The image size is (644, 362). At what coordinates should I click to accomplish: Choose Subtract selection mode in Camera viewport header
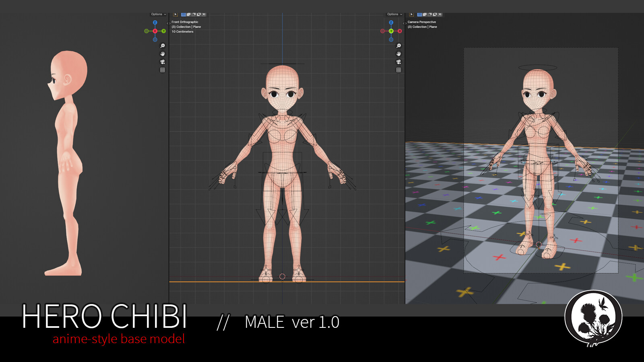click(430, 14)
